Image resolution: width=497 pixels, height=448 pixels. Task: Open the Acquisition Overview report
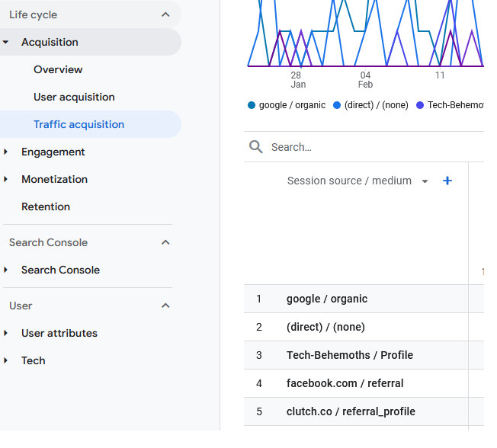pos(58,69)
